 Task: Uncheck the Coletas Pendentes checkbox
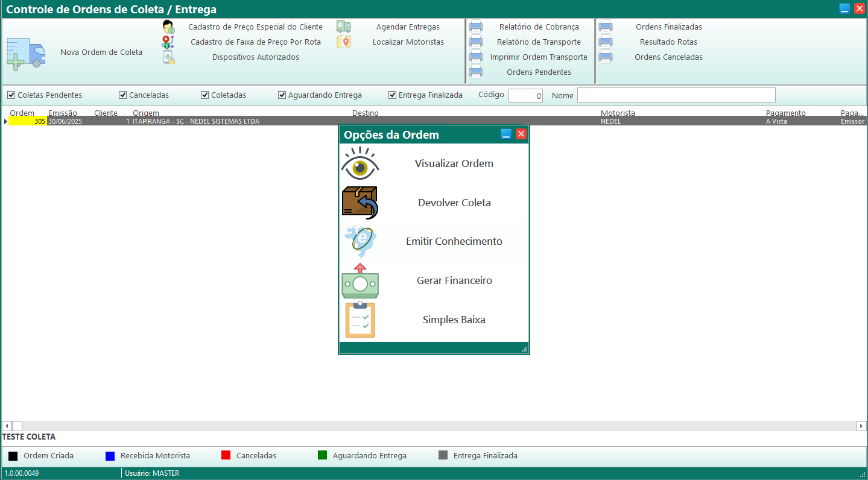click(x=11, y=95)
